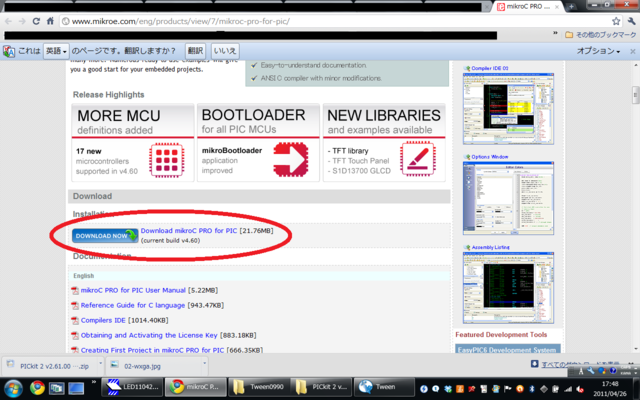Click the PDF icon beside License Key link

(x=75, y=336)
